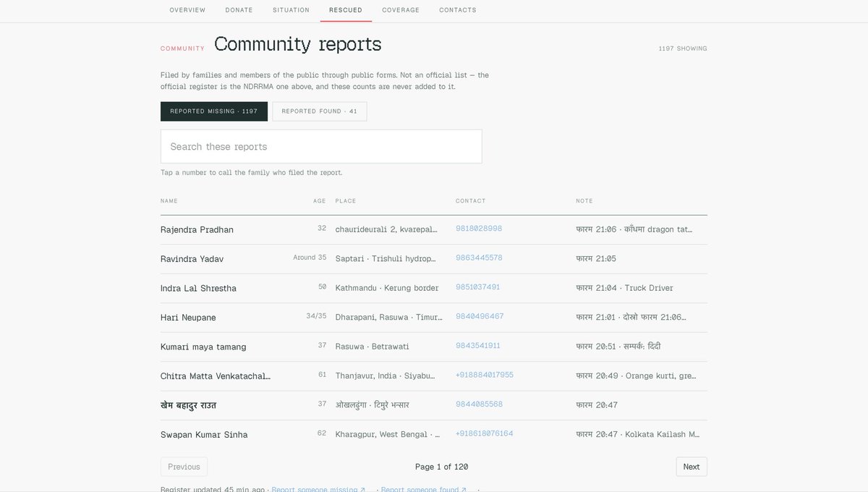Image resolution: width=868 pixels, height=492 pixels.
Task: Click the फारम 21:05 note
Action: (x=596, y=259)
